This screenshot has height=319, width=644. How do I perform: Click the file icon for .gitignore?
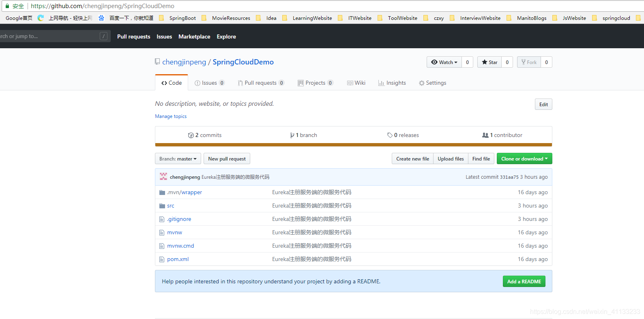[x=162, y=219]
